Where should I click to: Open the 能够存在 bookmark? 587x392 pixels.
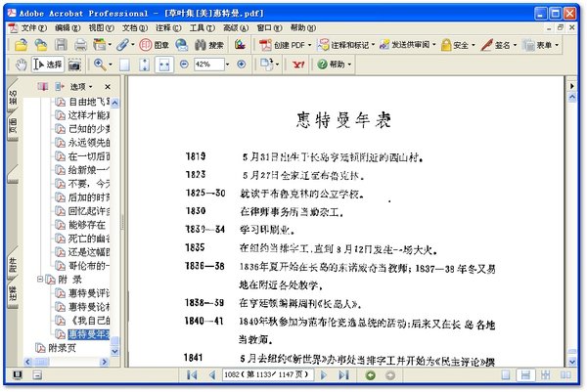[86, 225]
